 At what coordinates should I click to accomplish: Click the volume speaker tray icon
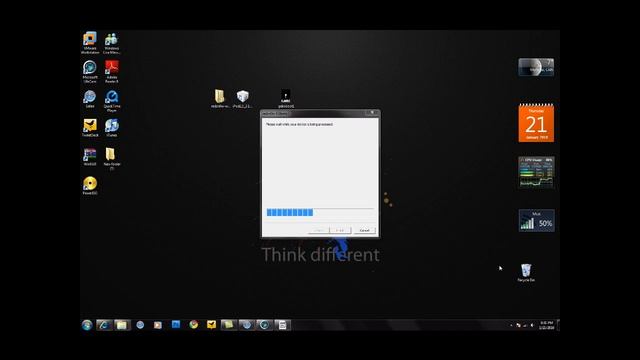point(532,325)
